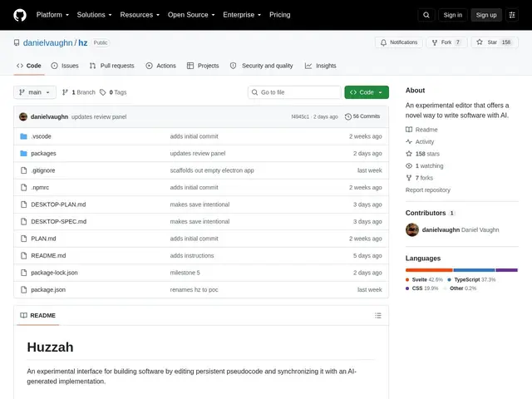The height and width of the screenshot is (399, 532).
Task: Click the 158 star count badge
Action: (x=506, y=42)
